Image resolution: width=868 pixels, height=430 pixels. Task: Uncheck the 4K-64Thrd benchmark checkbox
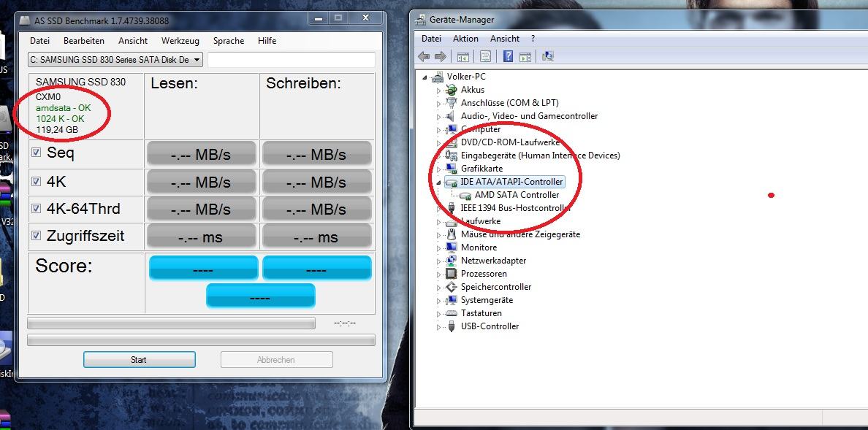36,209
